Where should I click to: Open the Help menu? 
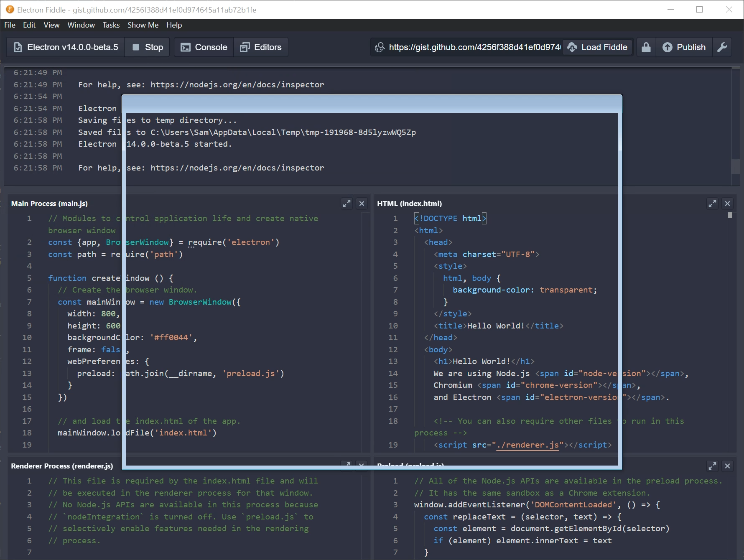pyautogui.click(x=174, y=25)
